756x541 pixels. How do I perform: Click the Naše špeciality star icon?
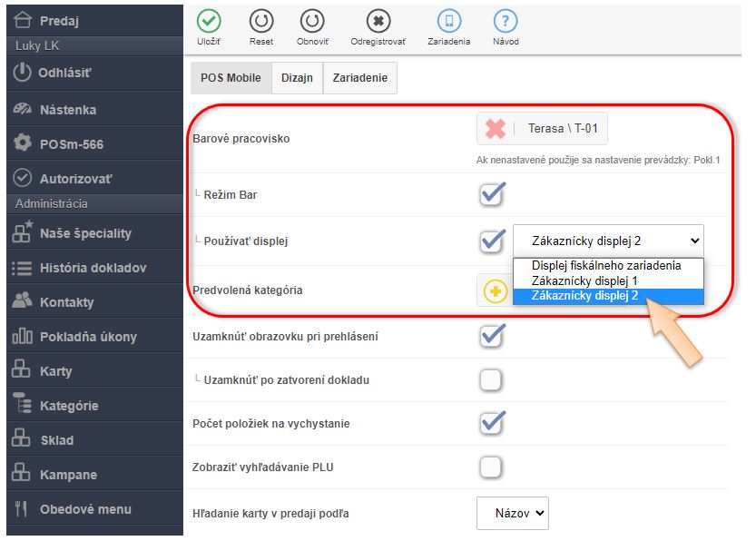coord(23,231)
